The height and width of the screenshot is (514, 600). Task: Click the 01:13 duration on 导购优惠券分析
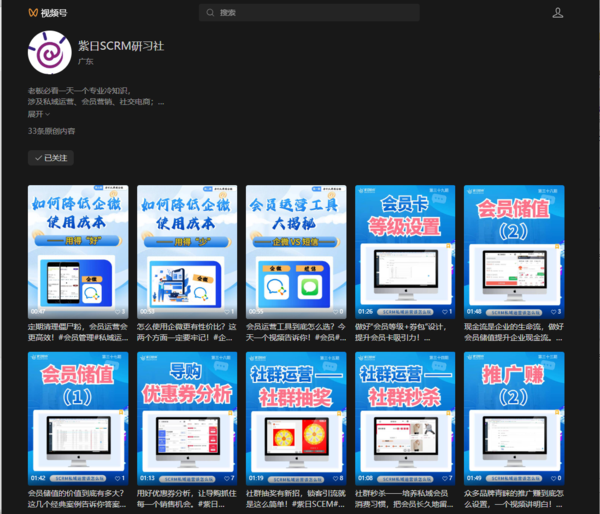point(147,478)
